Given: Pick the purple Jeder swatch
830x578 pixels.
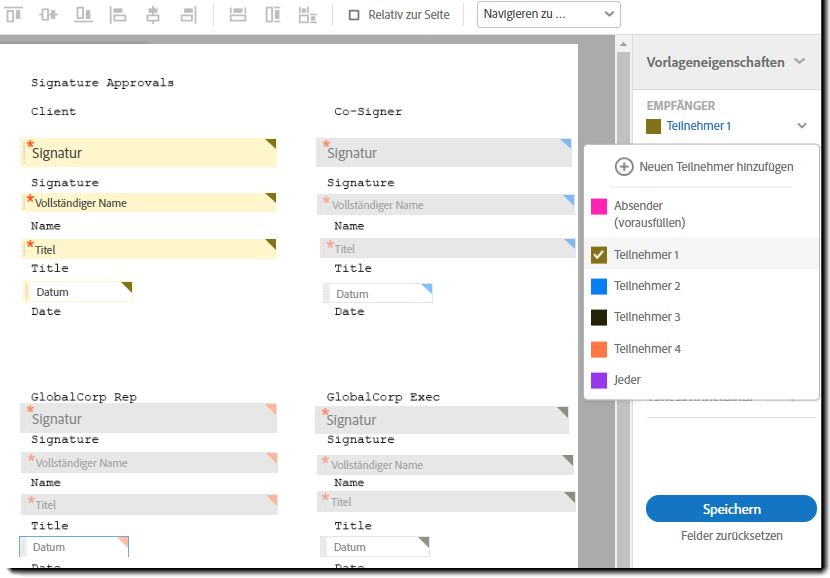Looking at the screenshot, I should click(x=599, y=380).
